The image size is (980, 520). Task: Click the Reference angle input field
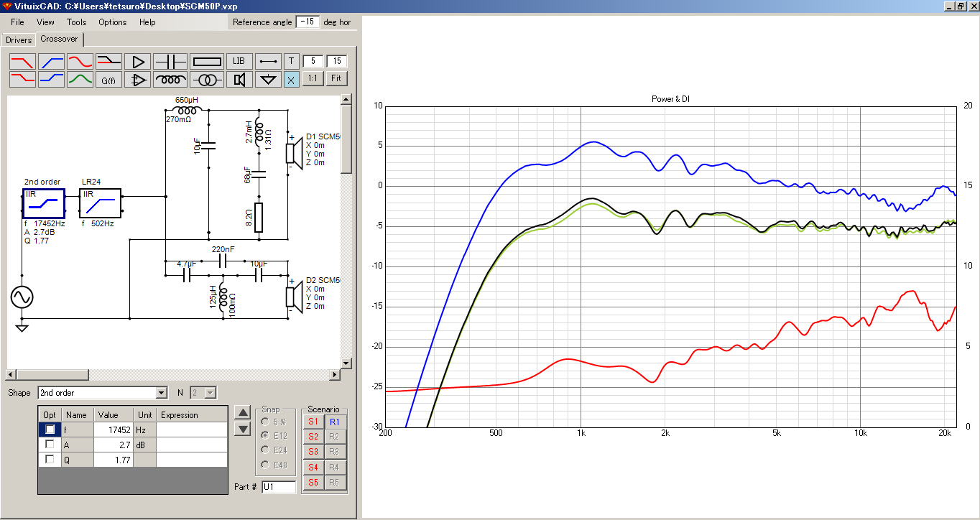click(x=308, y=22)
